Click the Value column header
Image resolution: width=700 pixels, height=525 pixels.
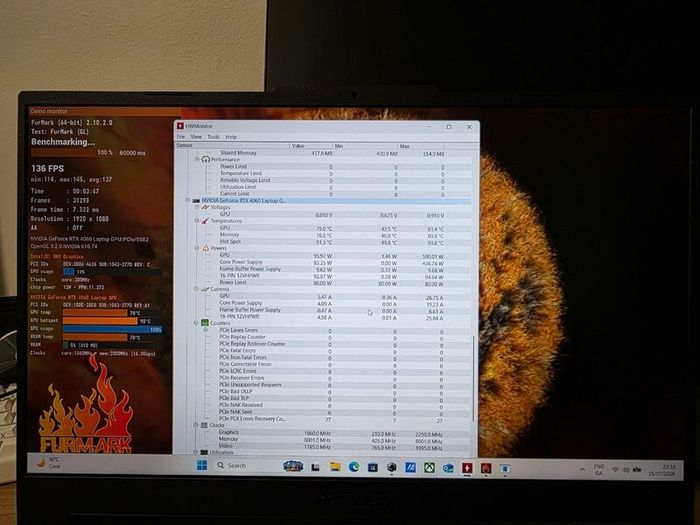312,146
